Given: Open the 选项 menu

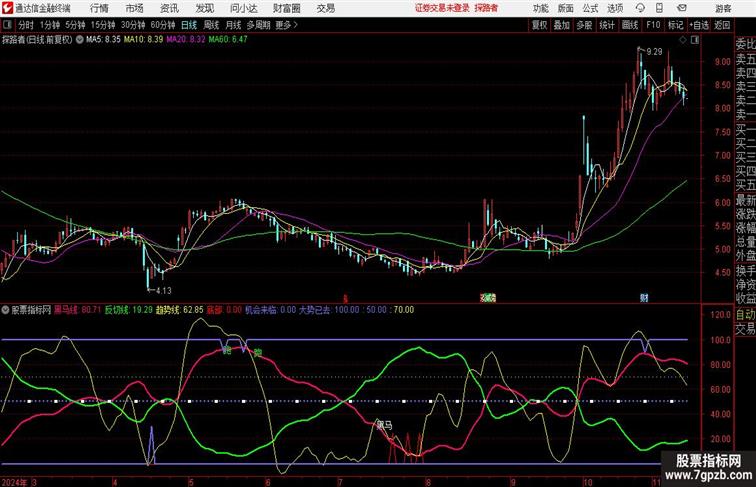Looking at the screenshot, I should click(615, 8).
